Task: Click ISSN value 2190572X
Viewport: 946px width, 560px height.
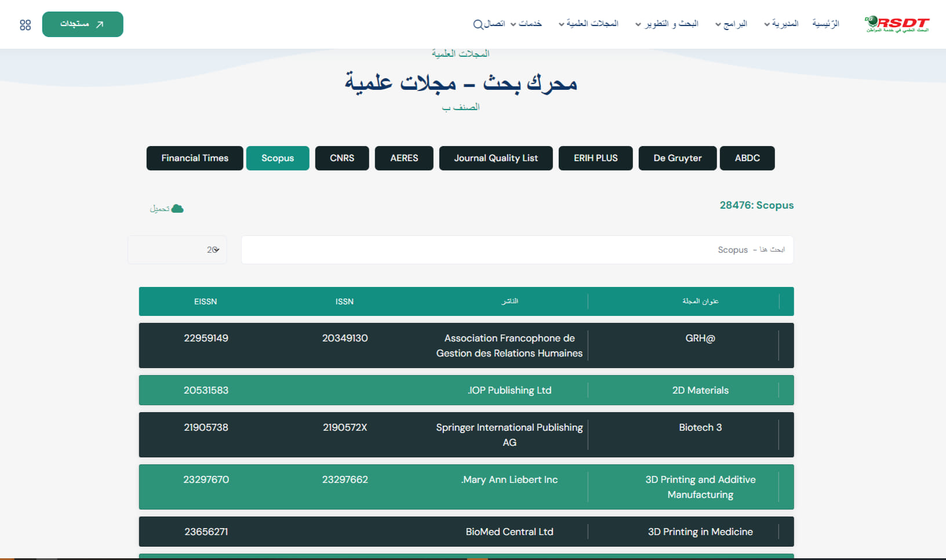Action: 345,427
